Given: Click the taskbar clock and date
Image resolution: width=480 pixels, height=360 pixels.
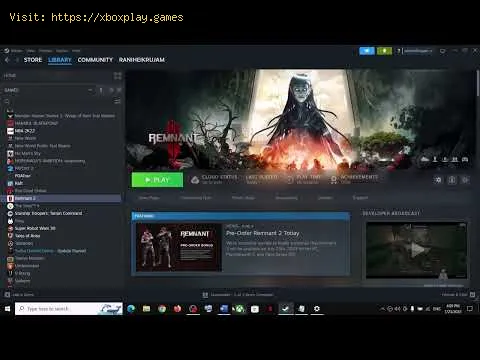Looking at the screenshot, I should point(453,309).
